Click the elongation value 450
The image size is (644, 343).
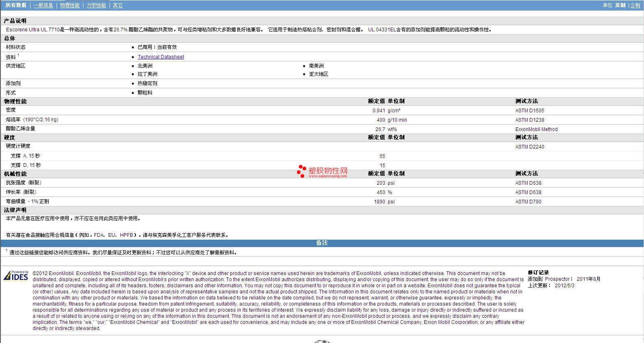point(381,192)
